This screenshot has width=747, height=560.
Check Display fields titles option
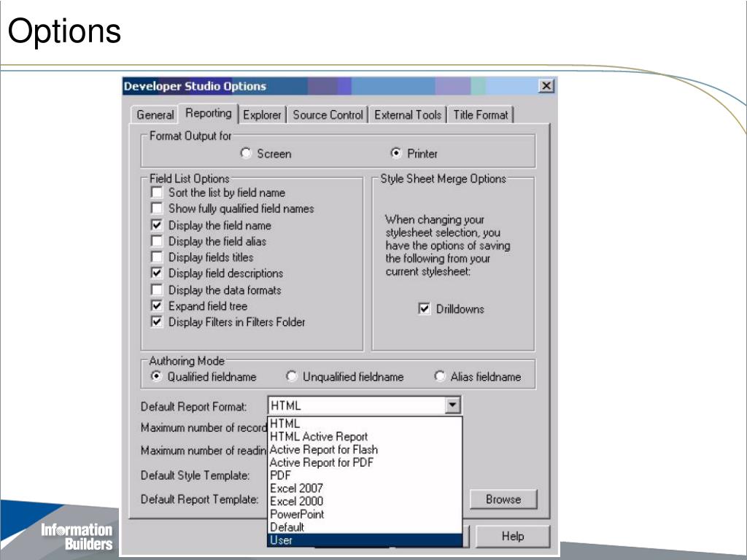(156, 257)
